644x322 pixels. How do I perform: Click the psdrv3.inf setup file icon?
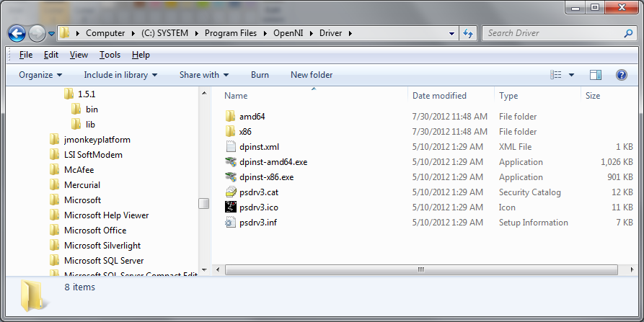click(x=231, y=223)
